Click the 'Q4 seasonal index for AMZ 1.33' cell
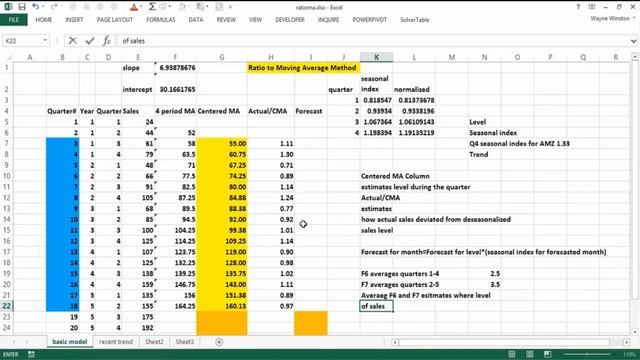Viewport: 640px width, 360px height. [x=519, y=143]
